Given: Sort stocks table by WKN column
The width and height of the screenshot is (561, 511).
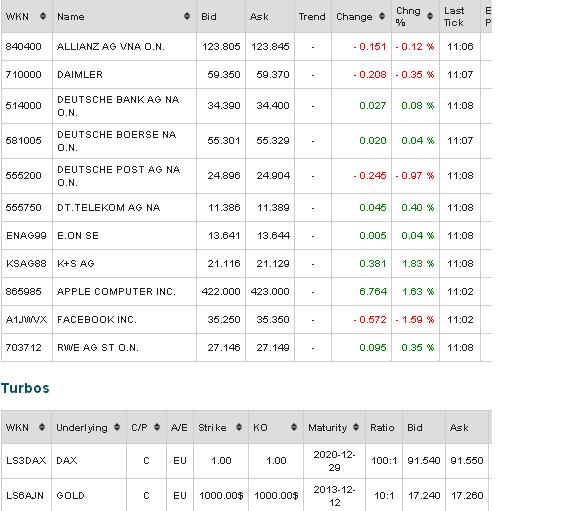Looking at the screenshot, I should point(43,16).
